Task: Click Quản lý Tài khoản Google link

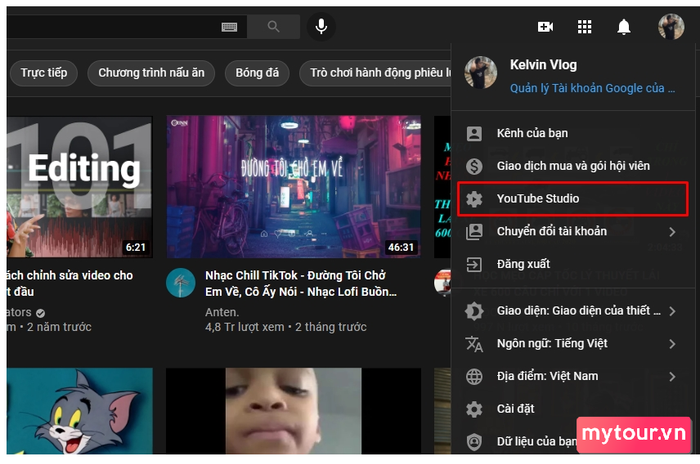Action: pyautogui.click(x=592, y=88)
